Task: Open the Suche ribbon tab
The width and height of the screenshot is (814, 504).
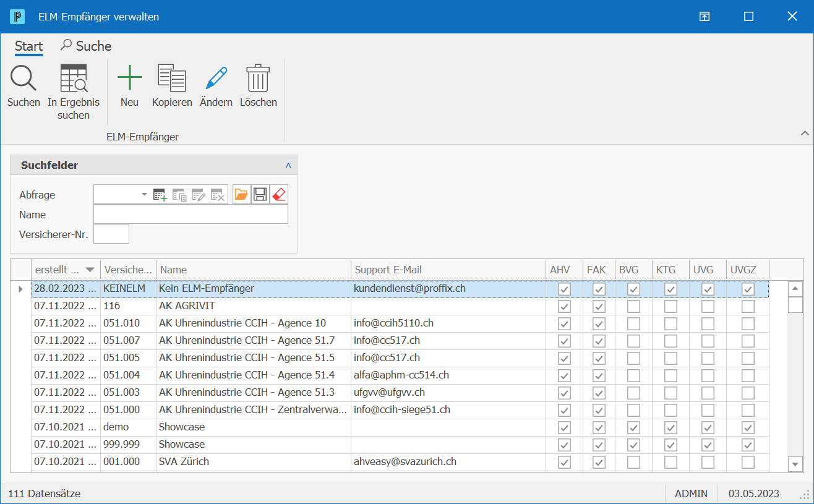Action: tap(86, 46)
